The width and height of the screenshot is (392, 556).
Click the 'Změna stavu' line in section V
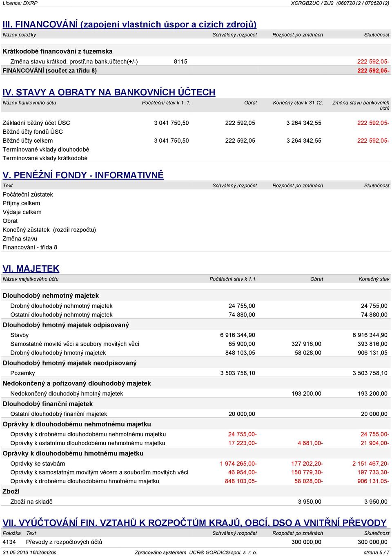20,239
